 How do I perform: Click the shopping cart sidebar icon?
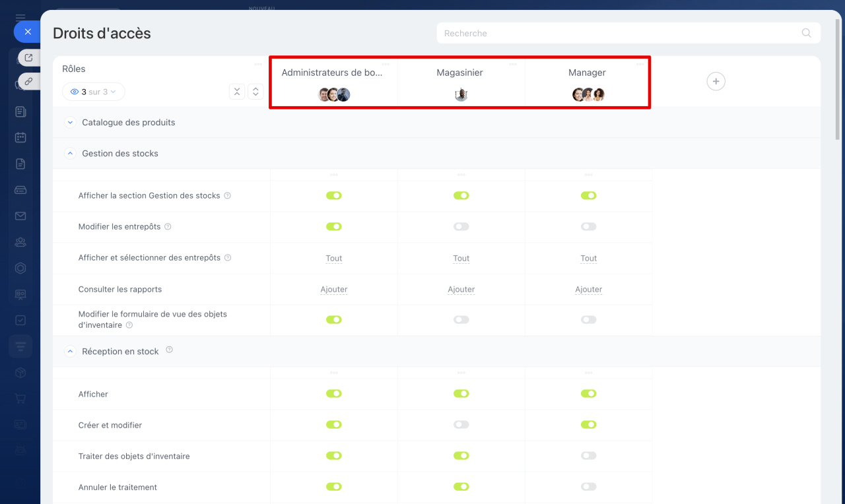[x=20, y=398]
